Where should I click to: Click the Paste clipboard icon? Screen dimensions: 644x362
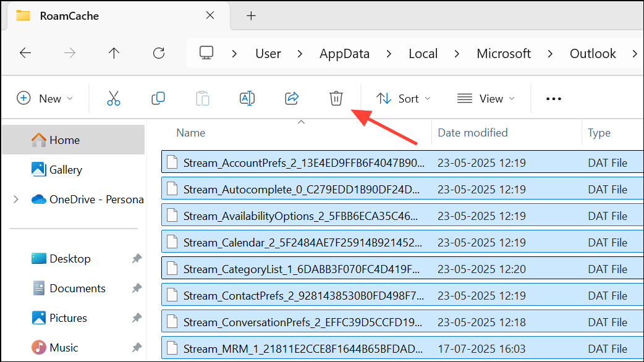pyautogui.click(x=203, y=98)
